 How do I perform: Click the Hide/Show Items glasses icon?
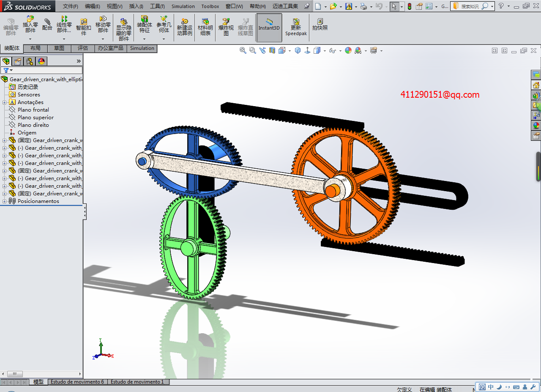point(333,50)
